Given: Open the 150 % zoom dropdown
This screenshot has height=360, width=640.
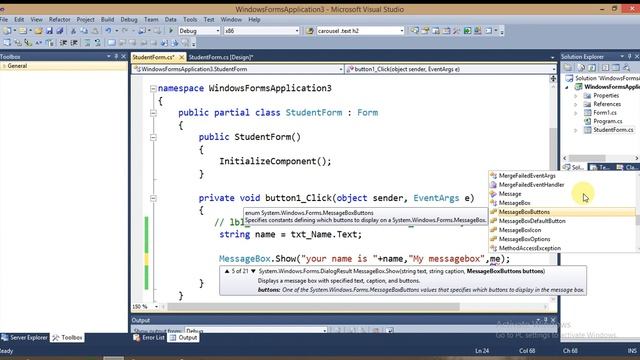Looking at the screenshot, I should 156,306.
